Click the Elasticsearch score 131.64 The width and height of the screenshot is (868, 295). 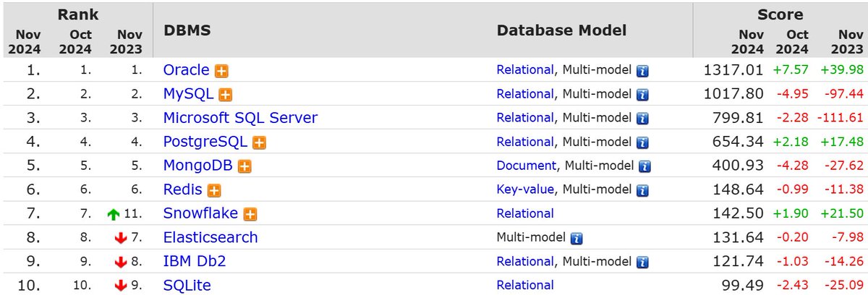point(739,237)
